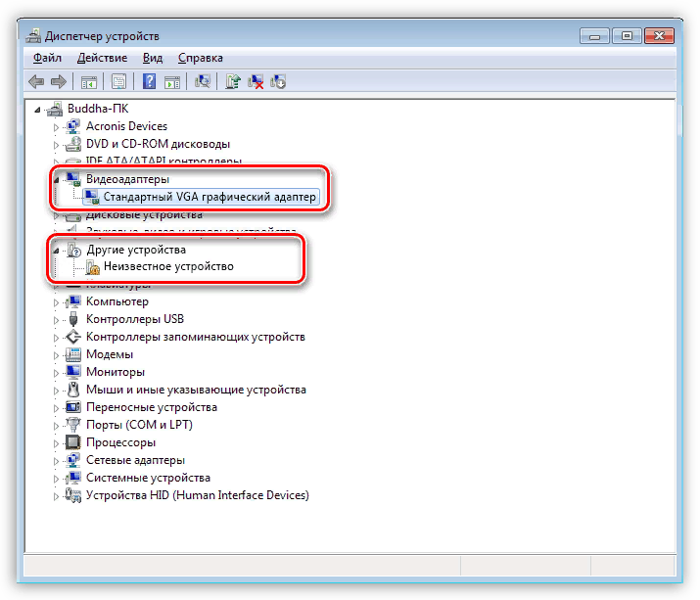Click the Стандартный VGA adapter device icon
Viewport: 700px width, 600px height.
point(92,197)
